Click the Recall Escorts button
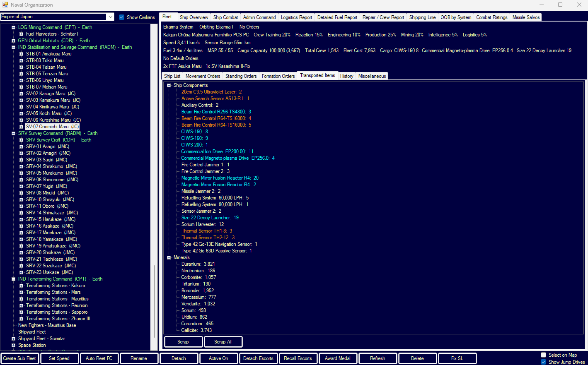This screenshot has width=588, height=365. click(x=298, y=358)
